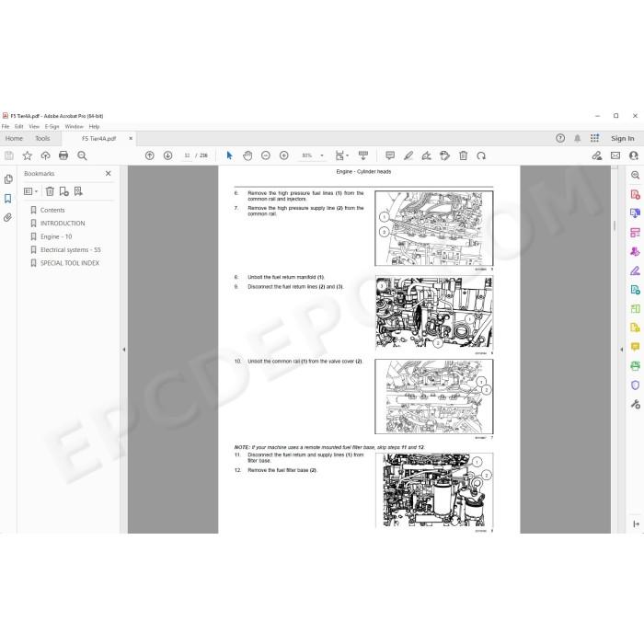This screenshot has width=644, height=644.
Task: Add a comment with the sticky note icon
Action: tap(390, 155)
